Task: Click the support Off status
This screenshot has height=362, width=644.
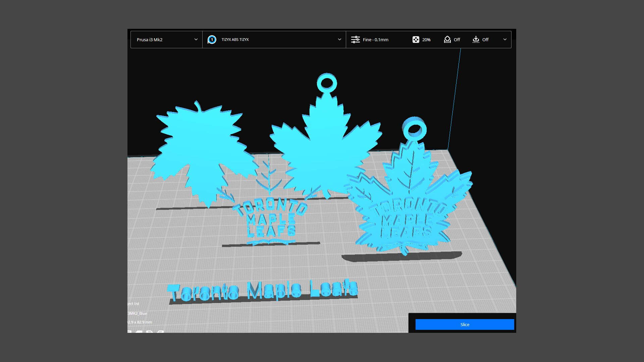Action: [x=457, y=40]
